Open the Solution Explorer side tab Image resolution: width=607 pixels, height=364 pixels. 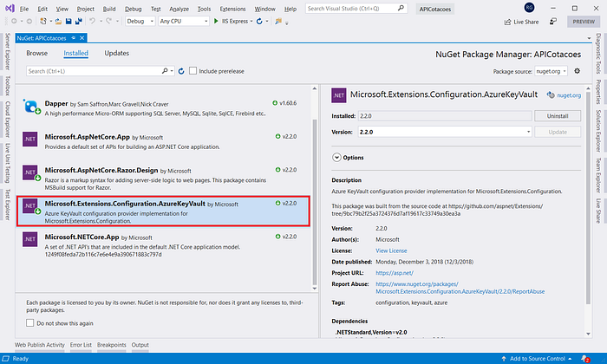pos(598,131)
